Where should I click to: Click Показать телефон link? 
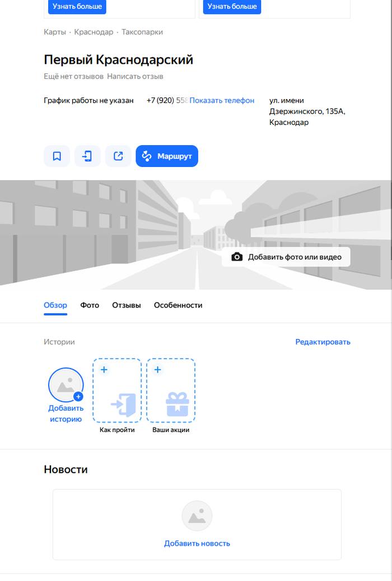click(222, 100)
